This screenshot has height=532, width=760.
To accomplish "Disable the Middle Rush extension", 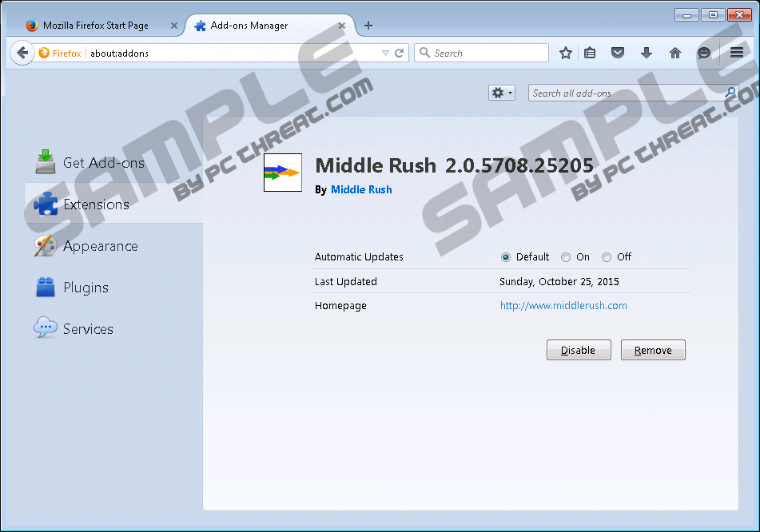I will click(578, 351).
